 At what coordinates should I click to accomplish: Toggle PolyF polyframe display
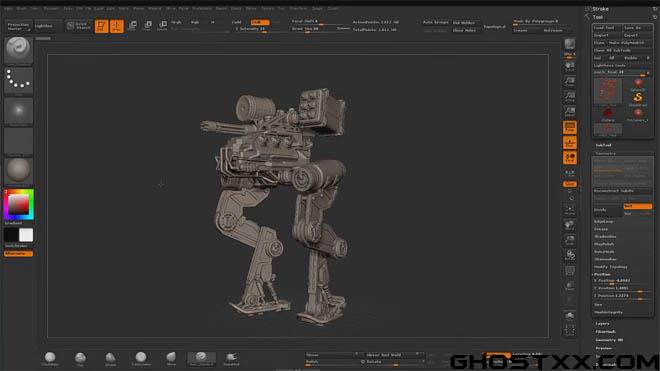click(x=570, y=270)
